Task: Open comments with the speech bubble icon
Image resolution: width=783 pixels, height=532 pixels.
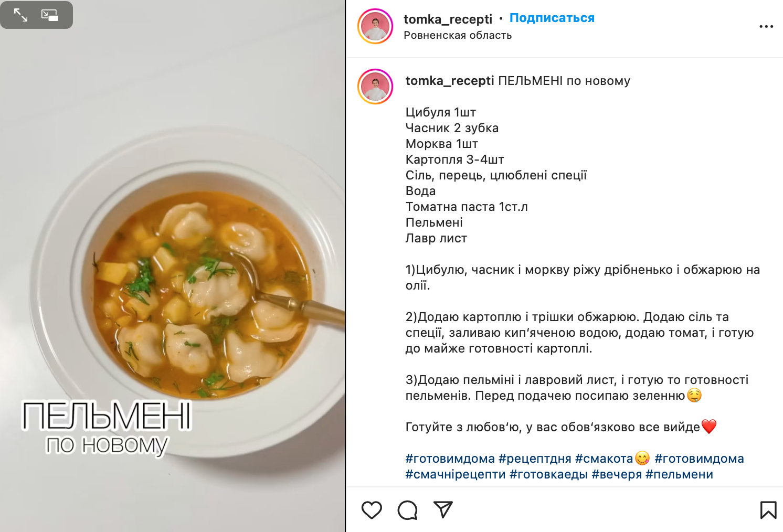Action: pyautogui.click(x=407, y=510)
